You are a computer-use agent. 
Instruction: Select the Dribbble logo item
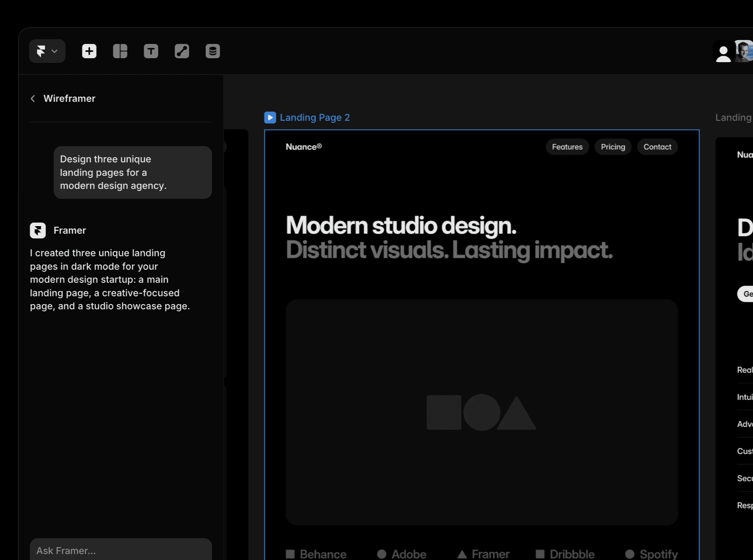(x=565, y=554)
